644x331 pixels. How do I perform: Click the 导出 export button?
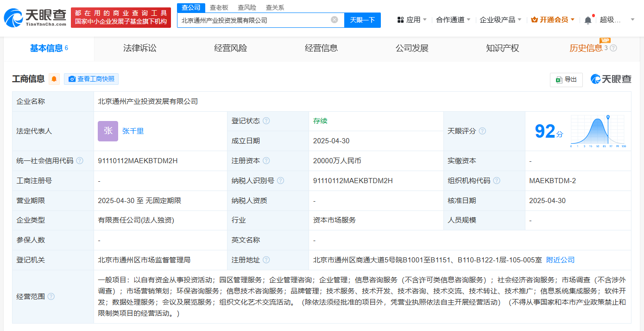[x=566, y=79]
